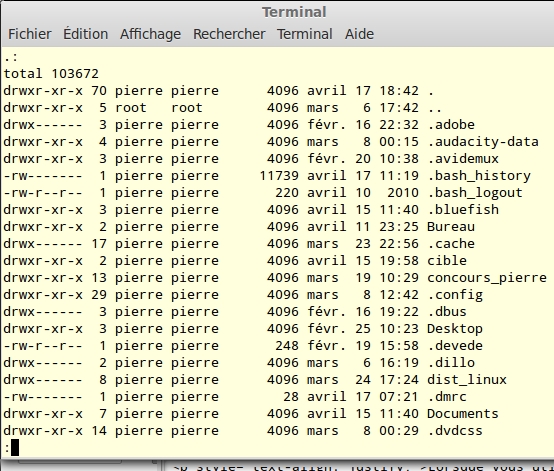Click the 220 file size value
The image size is (554, 471).
(287, 193)
